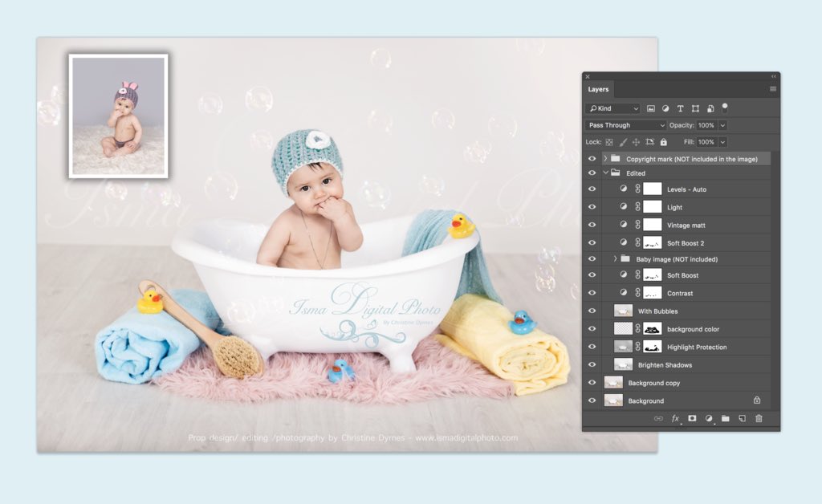Click the Soft Boost 2 mask thumbnail
Viewport: 822px width, 504px height.
click(x=652, y=242)
